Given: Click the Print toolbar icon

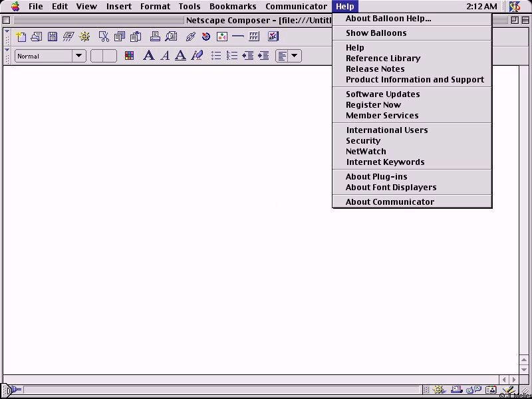Looking at the screenshot, I should coord(155,37).
